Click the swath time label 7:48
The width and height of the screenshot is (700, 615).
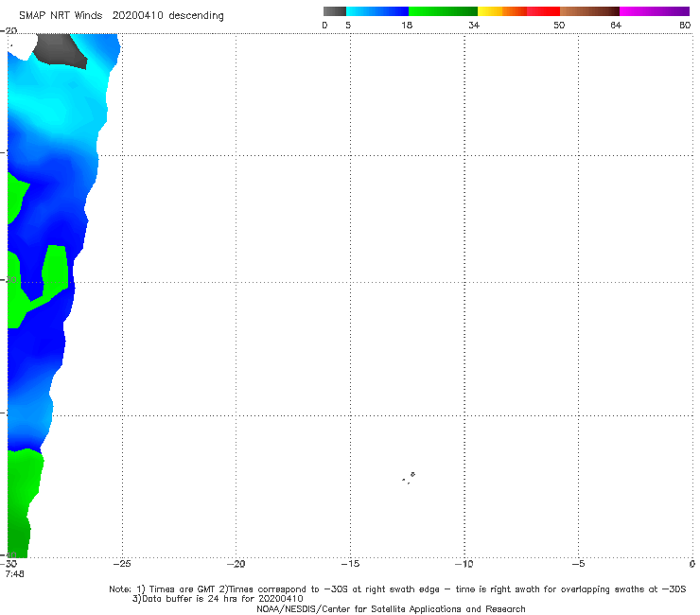15,573
